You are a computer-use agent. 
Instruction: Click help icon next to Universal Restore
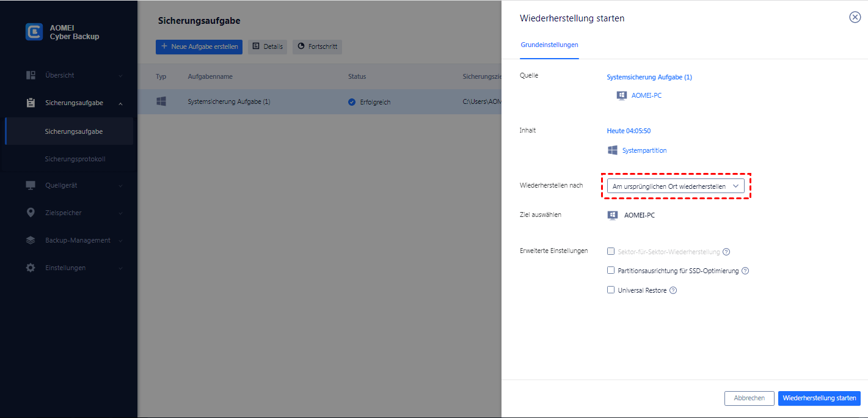(673, 290)
